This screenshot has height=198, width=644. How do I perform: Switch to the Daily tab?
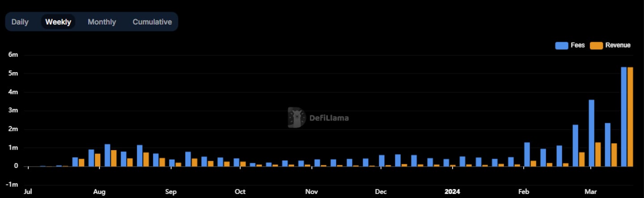coord(20,22)
